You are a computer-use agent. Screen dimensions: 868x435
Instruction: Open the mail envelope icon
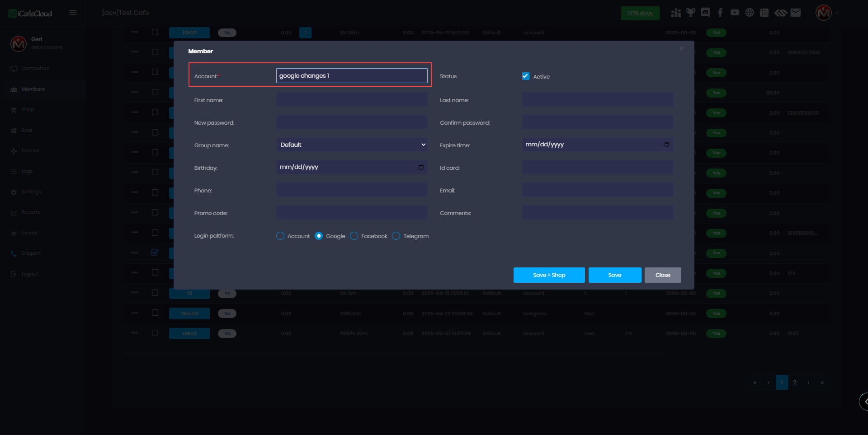pyautogui.click(x=796, y=13)
